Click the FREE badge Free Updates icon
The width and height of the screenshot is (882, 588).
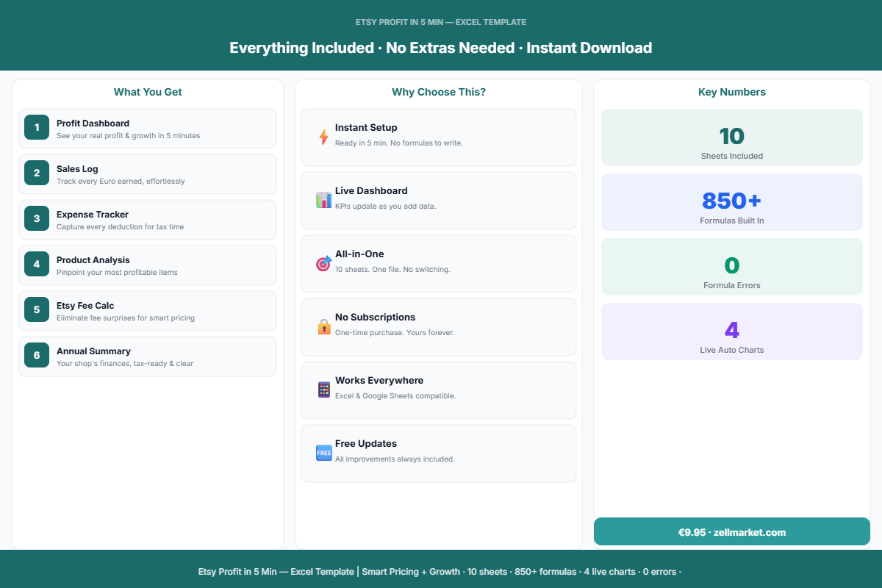point(323,453)
